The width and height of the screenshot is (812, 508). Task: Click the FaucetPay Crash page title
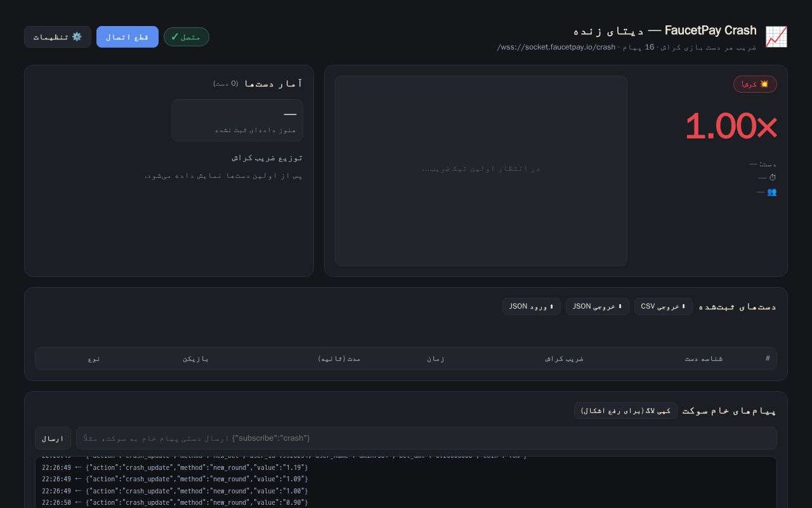pos(665,30)
